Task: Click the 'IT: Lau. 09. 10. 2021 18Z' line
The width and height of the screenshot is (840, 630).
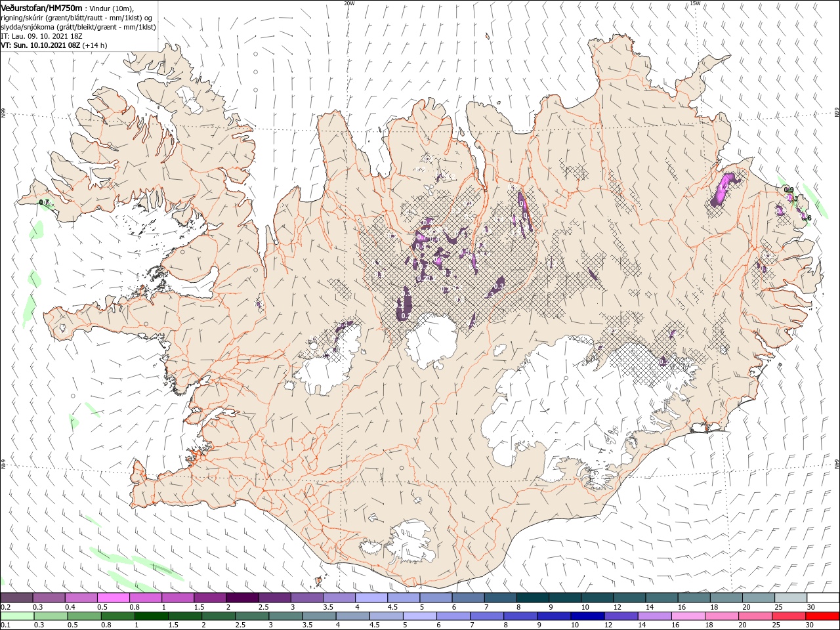Action: point(41,36)
